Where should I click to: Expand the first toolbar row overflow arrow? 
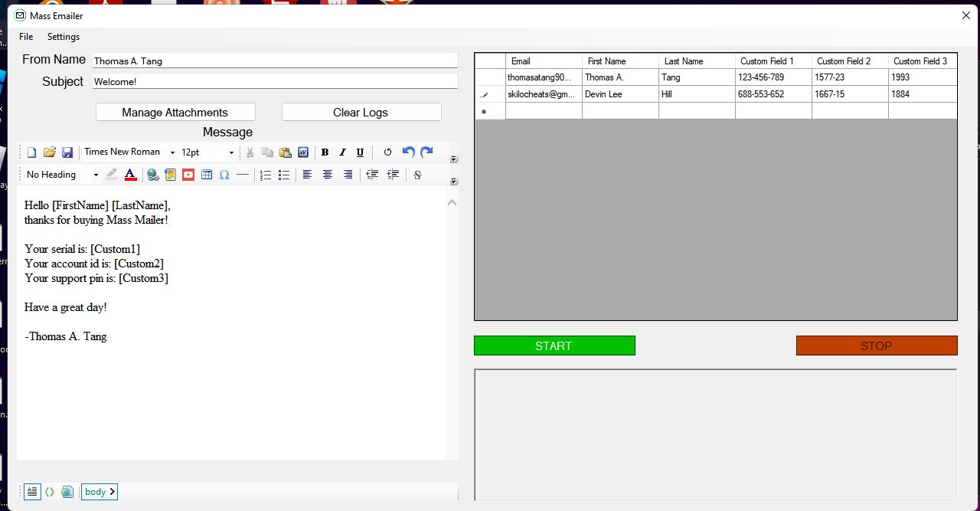(453, 159)
